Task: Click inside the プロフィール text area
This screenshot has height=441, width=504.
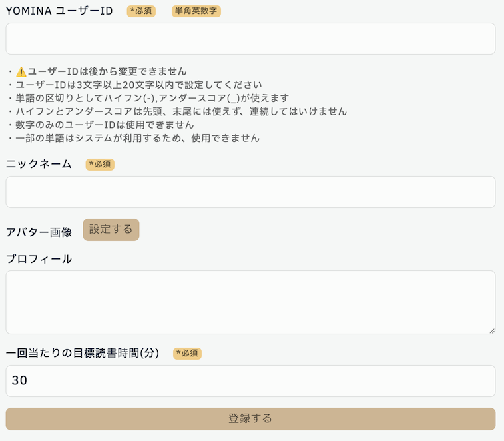Action: pyautogui.click(x=250, y=302)
